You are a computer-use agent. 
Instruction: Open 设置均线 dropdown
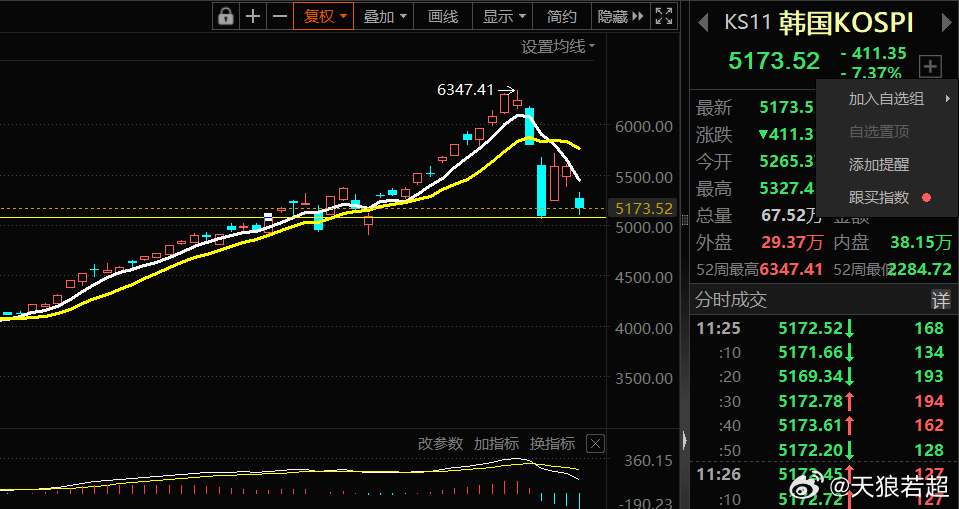pos(558,46)
